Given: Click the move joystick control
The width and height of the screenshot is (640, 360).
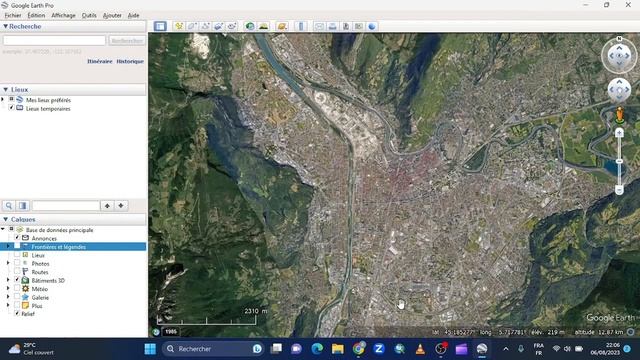Looking at the screenshot, I should click(619, 90).
